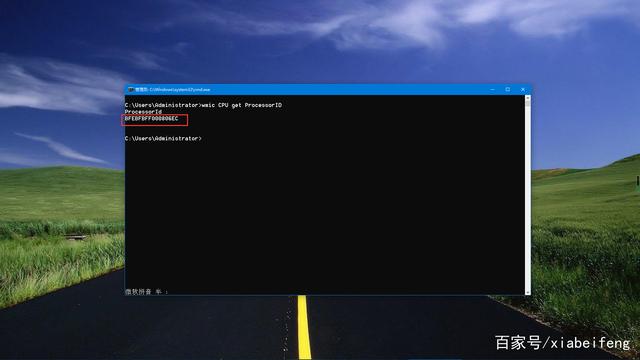Screen dimensions: 640x360
Task: Close the cmd.exe window
Action: tap(523, 89)
